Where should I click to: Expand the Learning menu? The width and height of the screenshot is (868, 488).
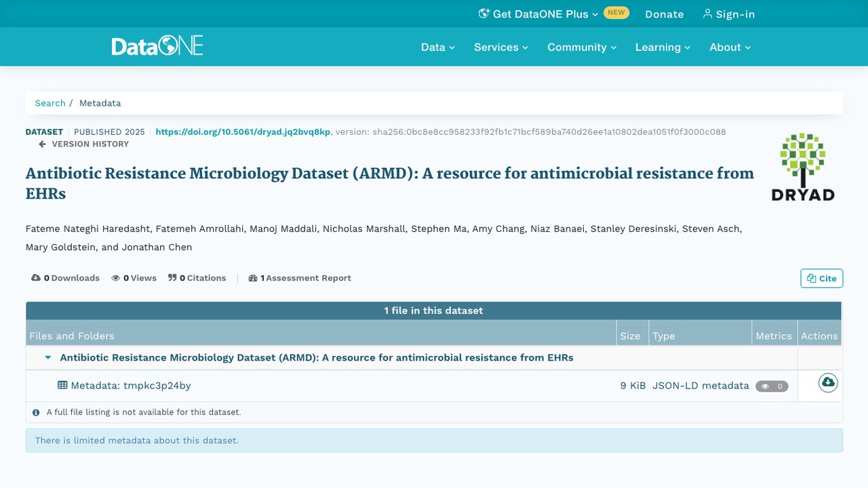(663, 47)
